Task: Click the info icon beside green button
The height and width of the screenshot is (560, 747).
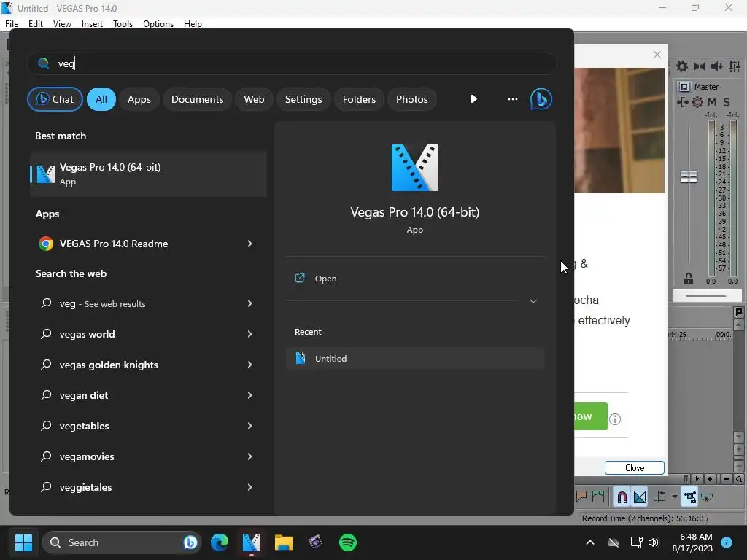Action: 615,419
